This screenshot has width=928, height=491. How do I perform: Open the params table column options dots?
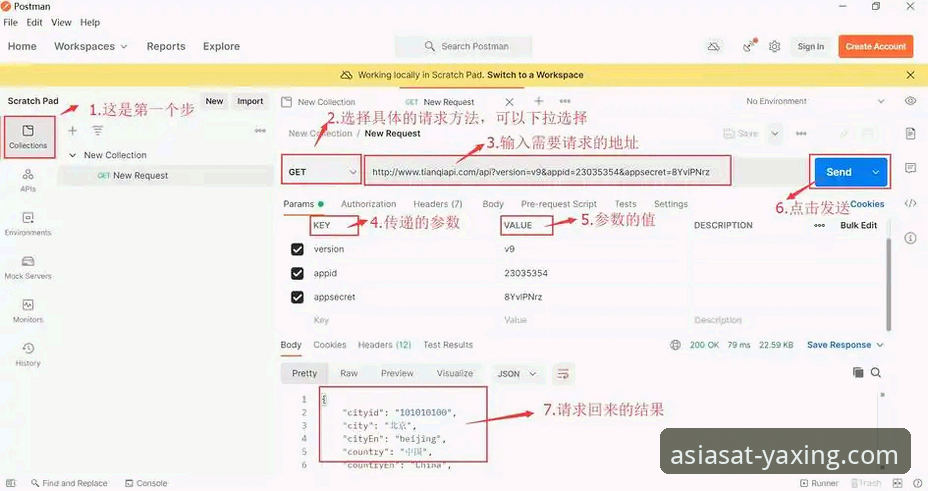pyautogui.click(x=820, y=225)
